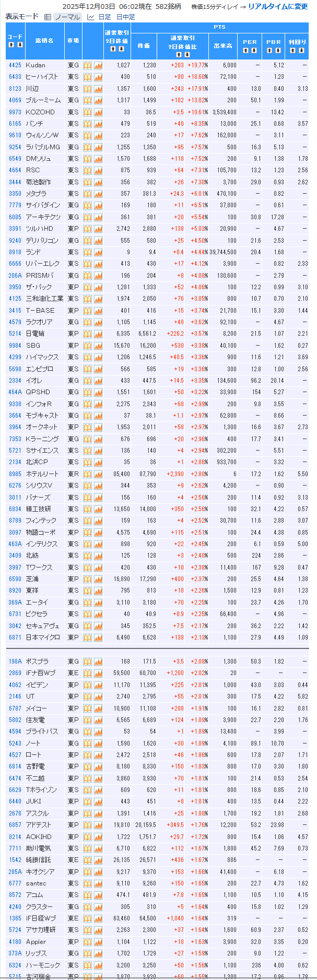Click the up arrow under the コード header

[11, 45]
